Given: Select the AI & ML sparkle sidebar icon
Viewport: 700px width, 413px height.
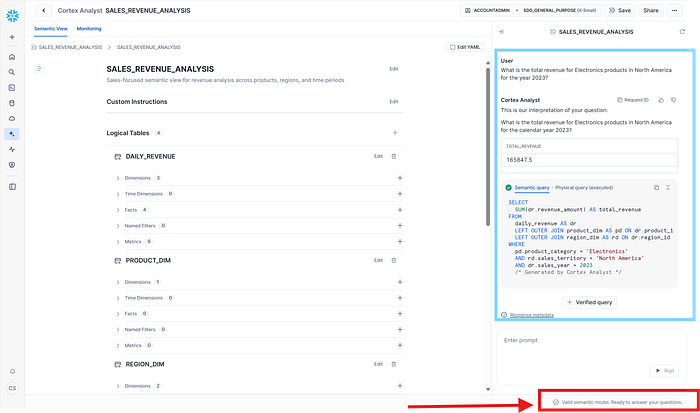Looking at the screenshot, I should click(12, 134).
